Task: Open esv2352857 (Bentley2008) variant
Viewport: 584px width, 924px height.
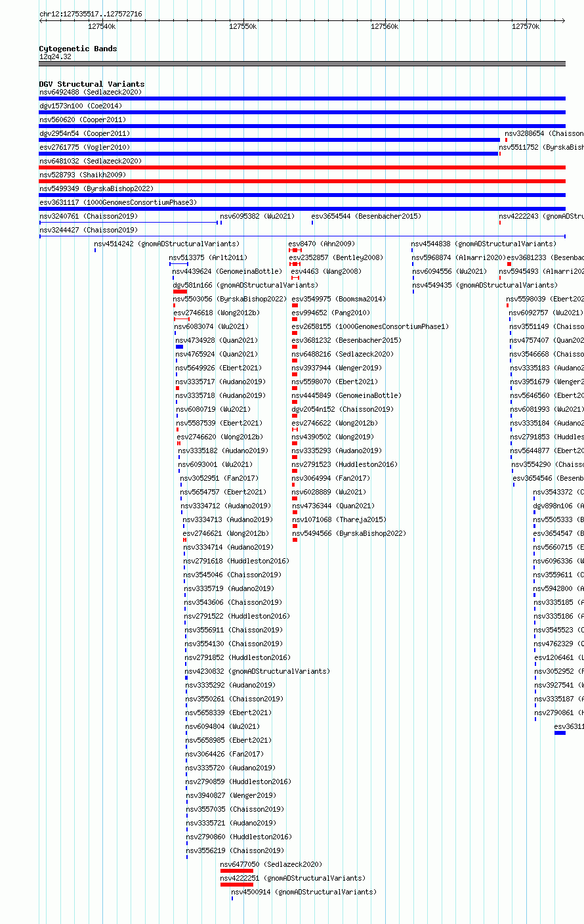Action: tap(337, 258)
